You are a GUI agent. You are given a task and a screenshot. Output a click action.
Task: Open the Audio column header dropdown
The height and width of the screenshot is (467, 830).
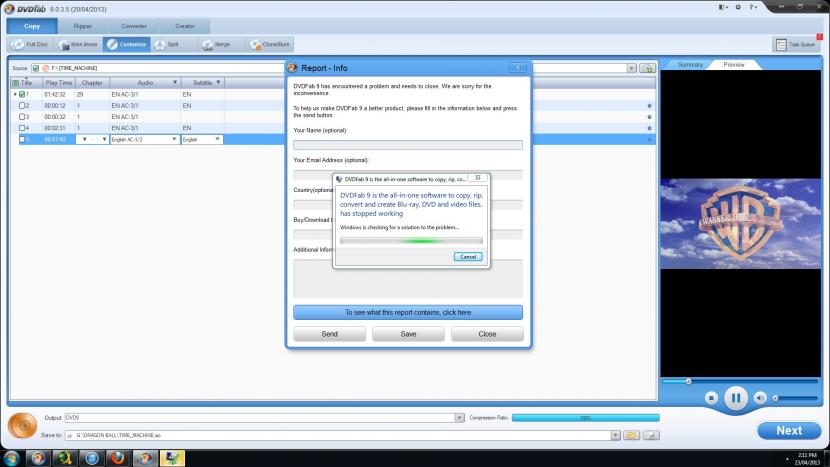point(175,83)
